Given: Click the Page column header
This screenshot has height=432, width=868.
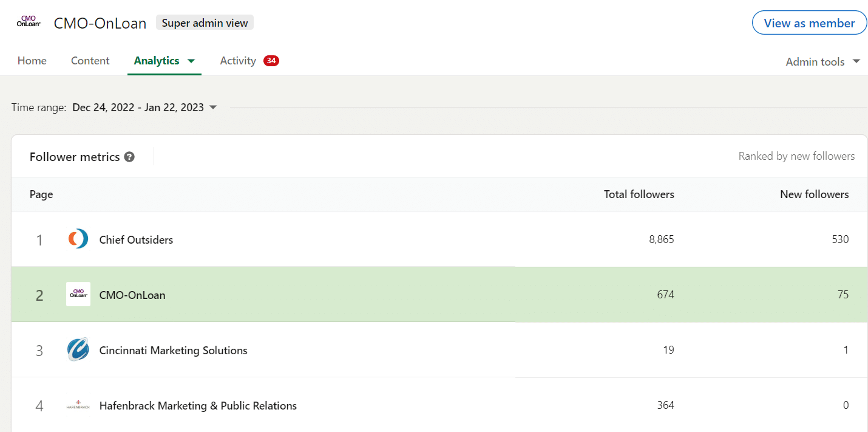Looking at the screenshot, I should click(41, 194).
